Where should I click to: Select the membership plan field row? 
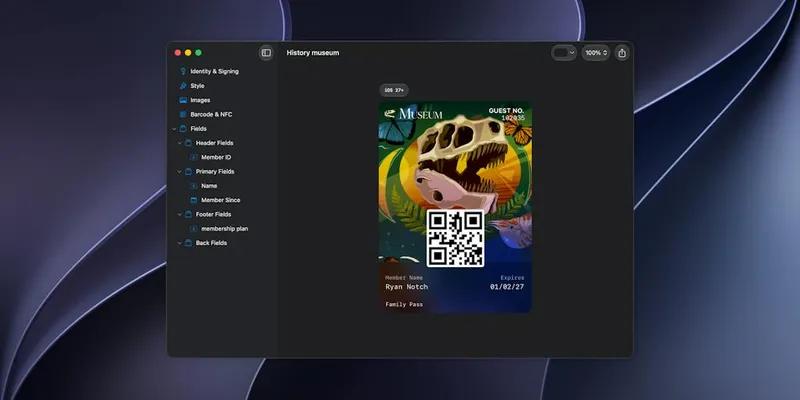coord(224,229)
